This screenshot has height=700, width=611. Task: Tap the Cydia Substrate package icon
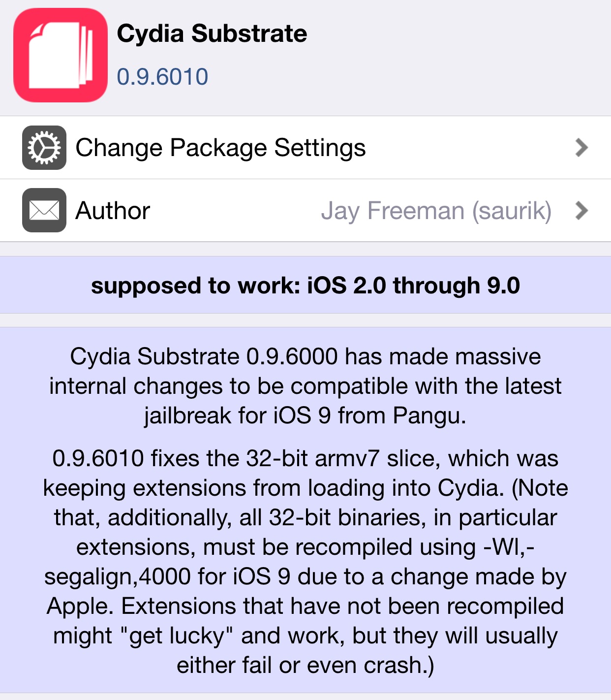click(x=61, y=55)
